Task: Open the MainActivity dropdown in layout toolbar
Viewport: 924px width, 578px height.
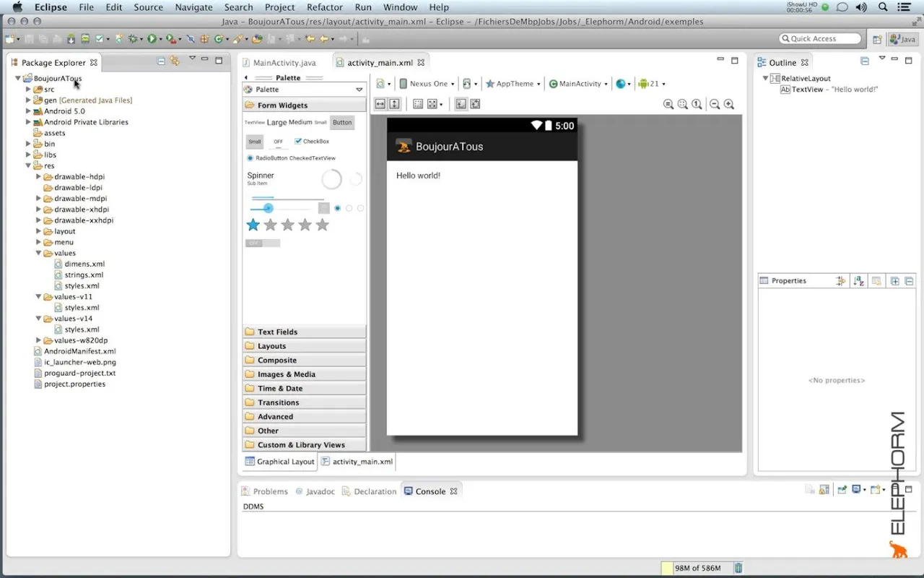Action: 578,84
